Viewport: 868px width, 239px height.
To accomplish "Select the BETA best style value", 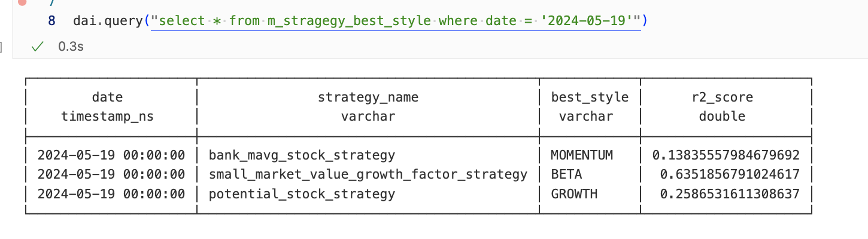I will click(x=566, y=174).
